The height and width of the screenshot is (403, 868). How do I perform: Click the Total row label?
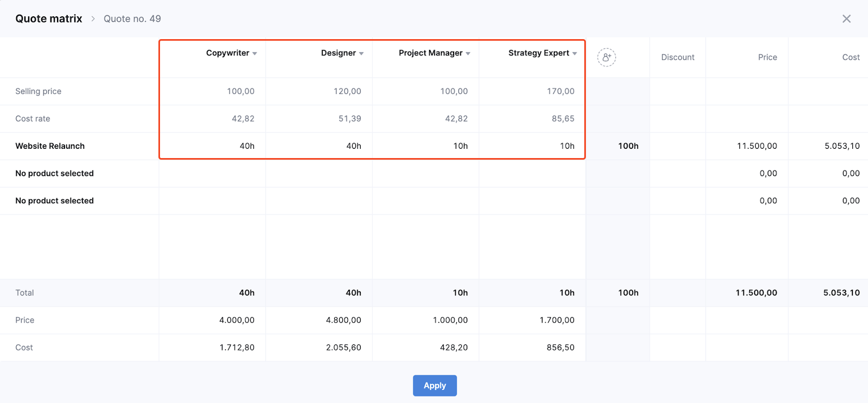pos(24,293)
